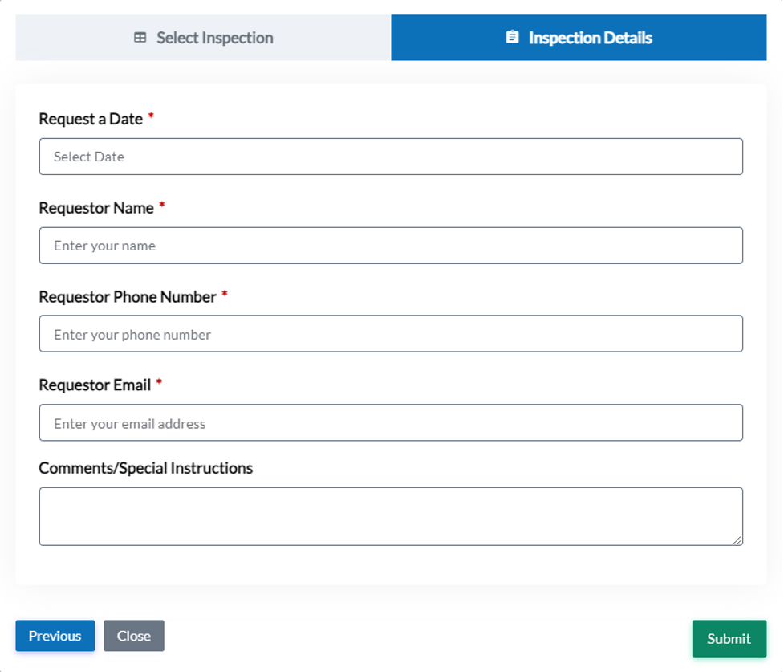This screenshot has height=672, width=784.
Task: Click inside the Comments/Special Instructions textarea
Action: tap(391, 516)
